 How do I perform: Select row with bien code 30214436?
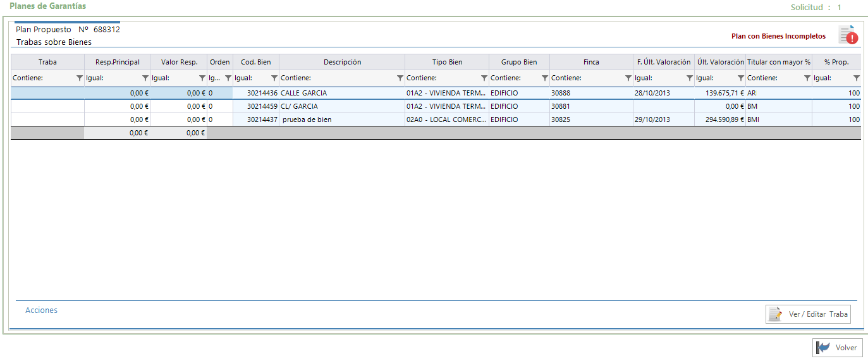tap(436, 93)
